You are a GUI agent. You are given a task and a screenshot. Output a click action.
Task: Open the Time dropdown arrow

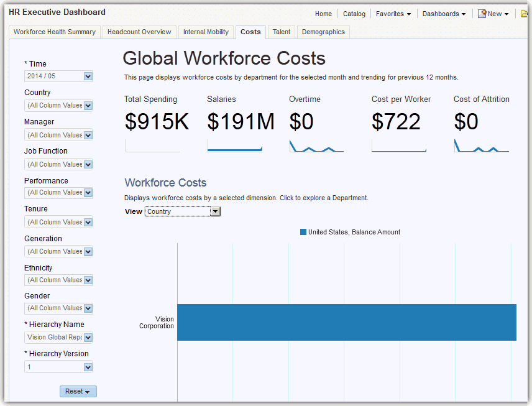[88, 76]
